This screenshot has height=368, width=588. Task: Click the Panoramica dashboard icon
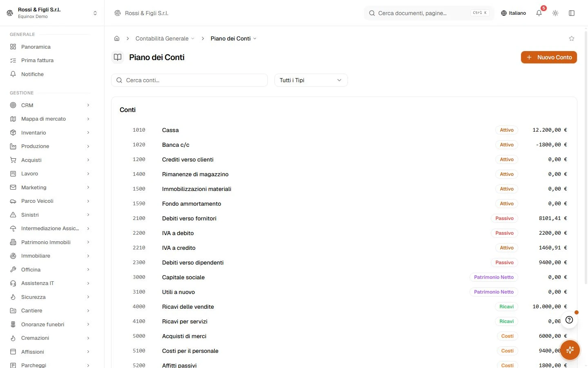[13, 47]
